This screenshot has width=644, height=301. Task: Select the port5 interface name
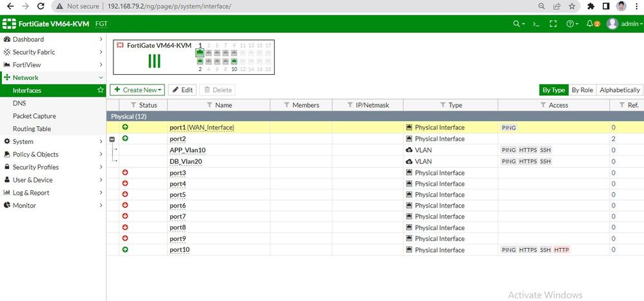click(178, 195)
